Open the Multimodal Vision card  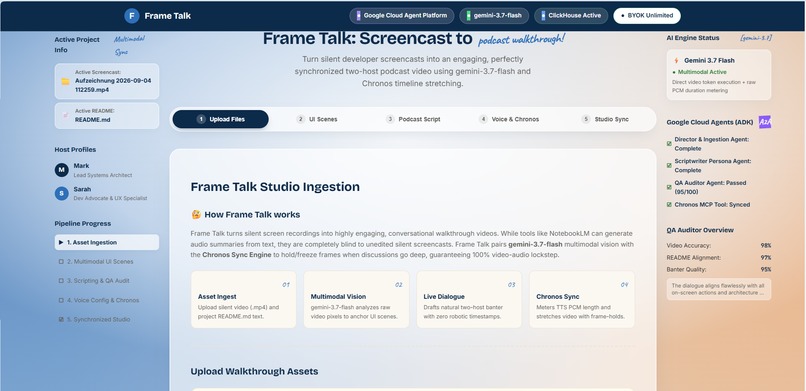tap(356, 300)
